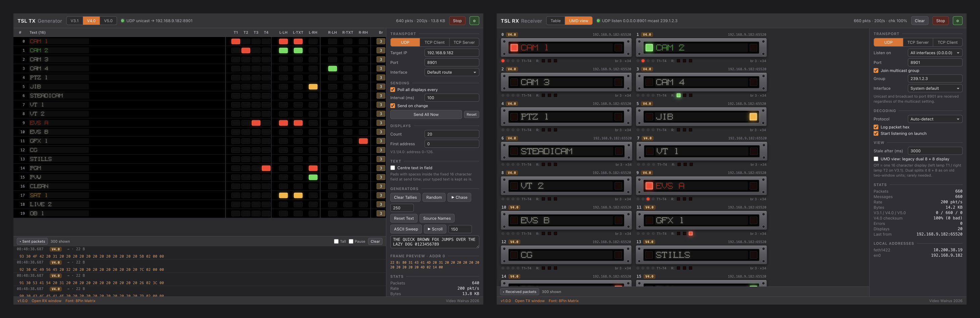The image size is (980, 318).
Task: Click the Random generator button
Action: 434,198
